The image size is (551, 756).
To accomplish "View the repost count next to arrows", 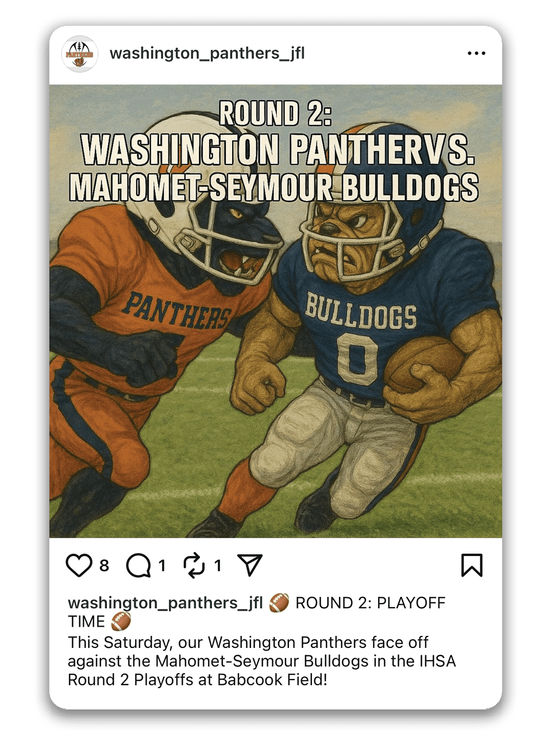I will (218, 566).
